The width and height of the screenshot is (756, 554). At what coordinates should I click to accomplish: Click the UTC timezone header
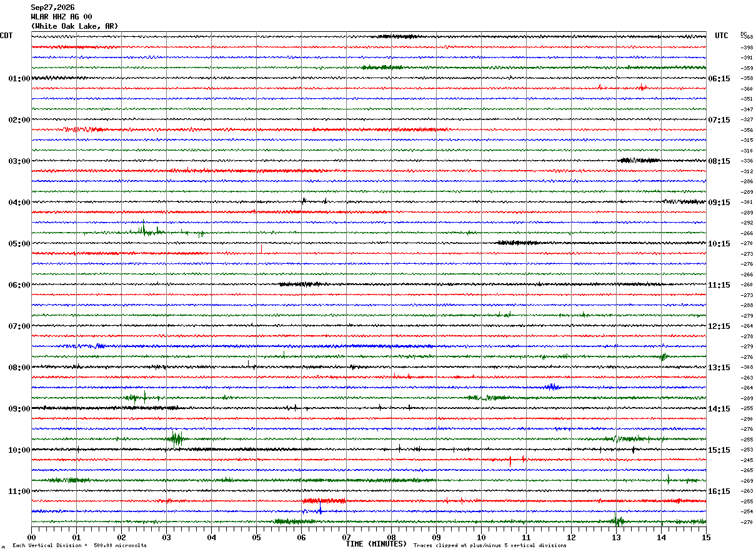tap(722, 36)
